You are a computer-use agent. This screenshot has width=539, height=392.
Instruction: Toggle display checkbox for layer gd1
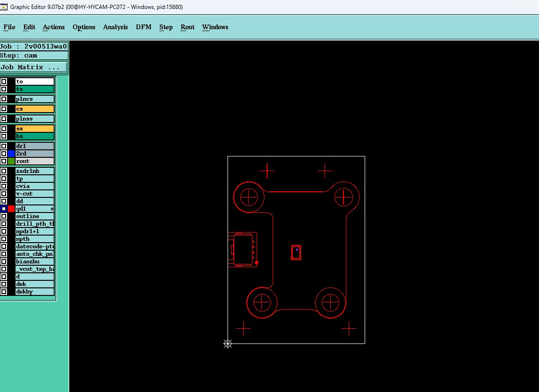(4, 209)
